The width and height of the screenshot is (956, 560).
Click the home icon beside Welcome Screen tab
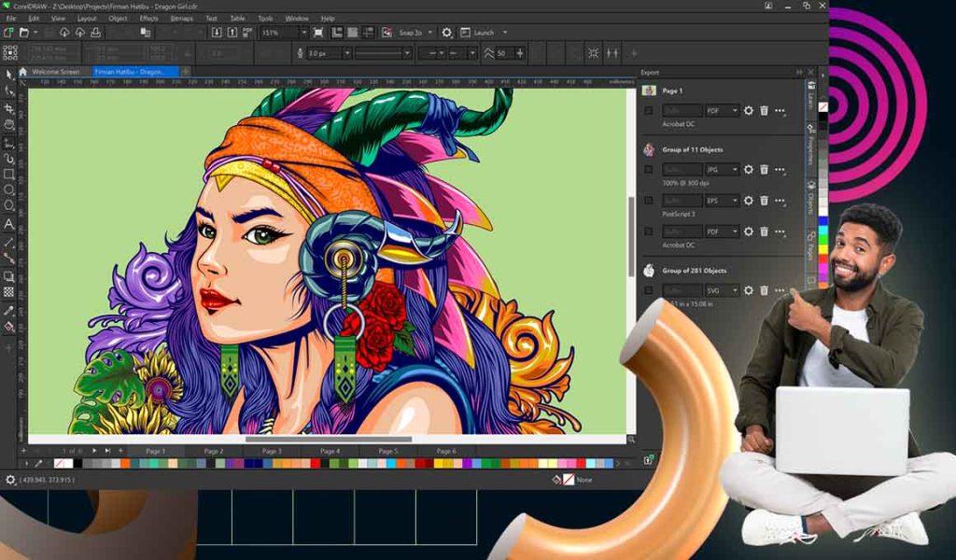pos(23,72)
